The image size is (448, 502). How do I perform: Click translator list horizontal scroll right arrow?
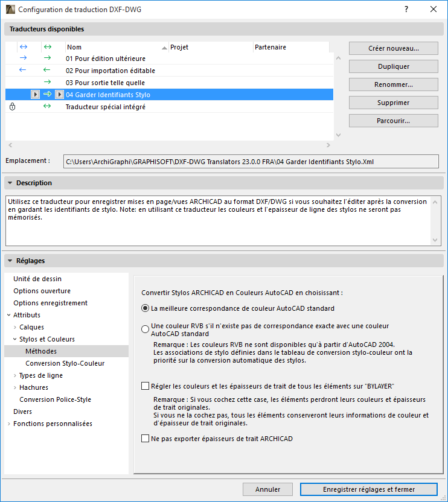(328, 145)
